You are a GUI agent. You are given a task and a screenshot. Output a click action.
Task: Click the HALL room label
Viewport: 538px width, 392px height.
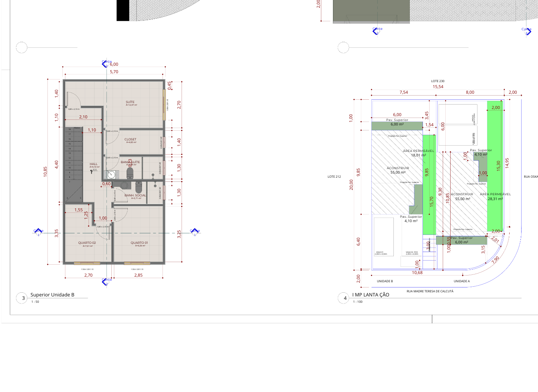click(x=93, y=164)
